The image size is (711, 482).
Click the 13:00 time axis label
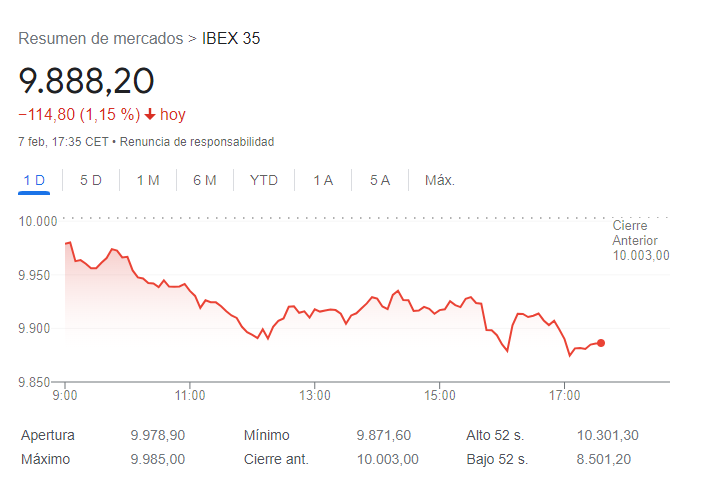tap(315, 396)
